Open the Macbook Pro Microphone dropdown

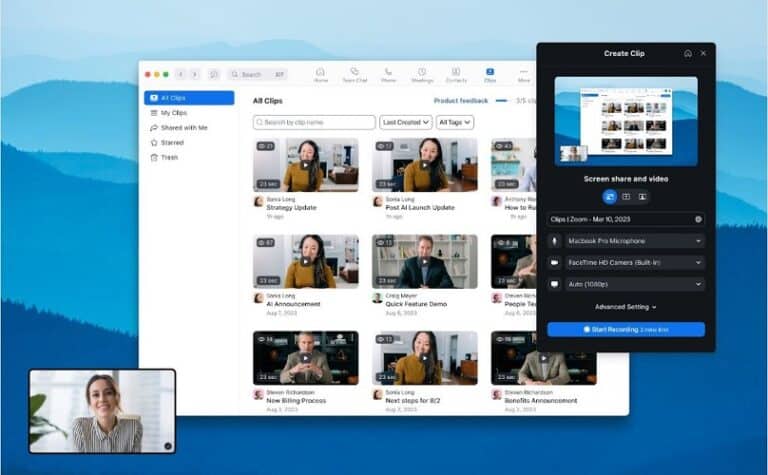(x=635, y=241)
